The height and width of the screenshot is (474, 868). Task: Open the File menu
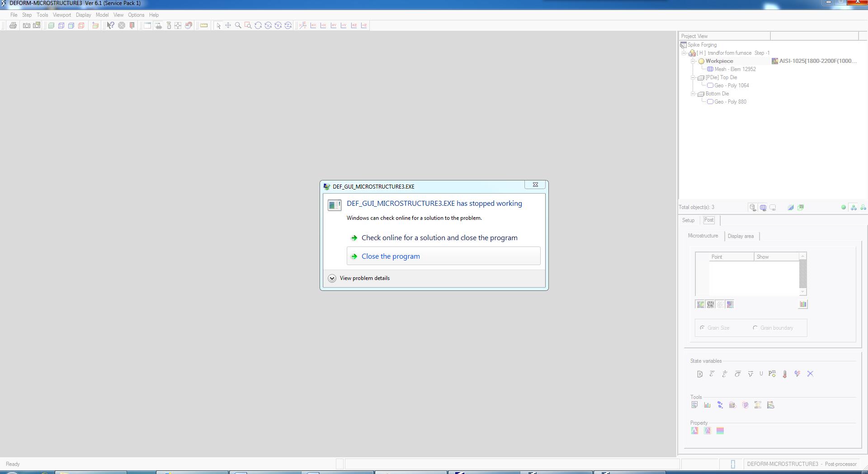(14, 15)
